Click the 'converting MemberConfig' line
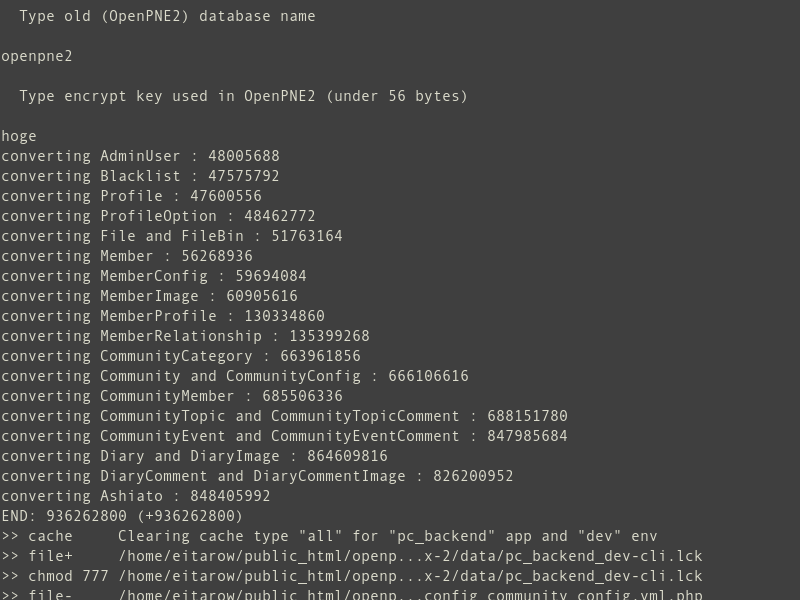Viewport: 800px width, 600px height. pos(154,276)
